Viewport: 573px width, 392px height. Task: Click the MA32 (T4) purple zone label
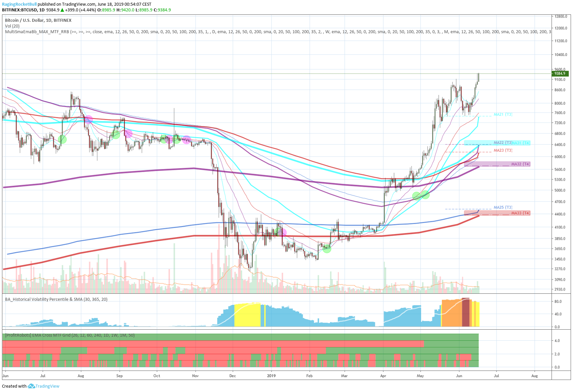520,164
